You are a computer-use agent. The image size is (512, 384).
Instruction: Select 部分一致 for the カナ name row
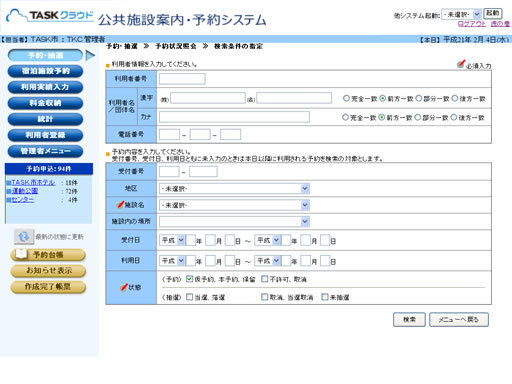click(418, 117)
